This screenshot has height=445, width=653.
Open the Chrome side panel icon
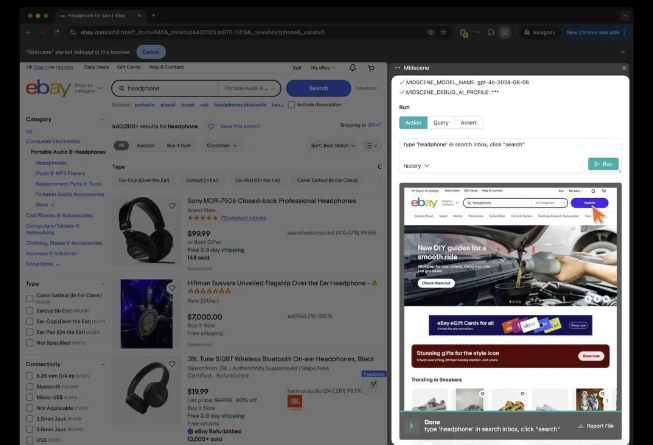click(505, 32)
